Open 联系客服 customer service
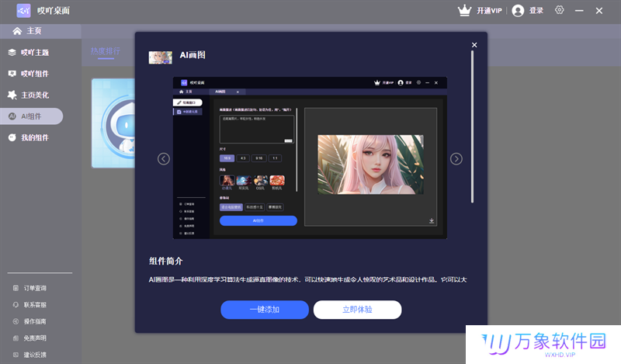 tap(35, 305)
